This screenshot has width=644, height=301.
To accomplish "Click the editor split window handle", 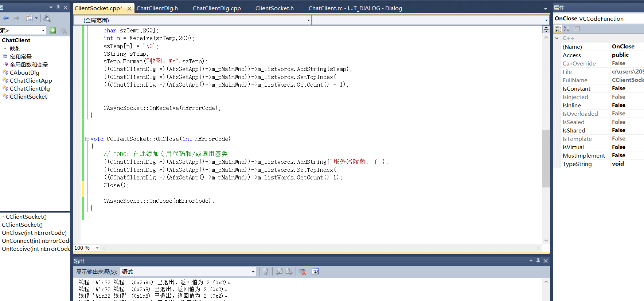I will 546,29.
